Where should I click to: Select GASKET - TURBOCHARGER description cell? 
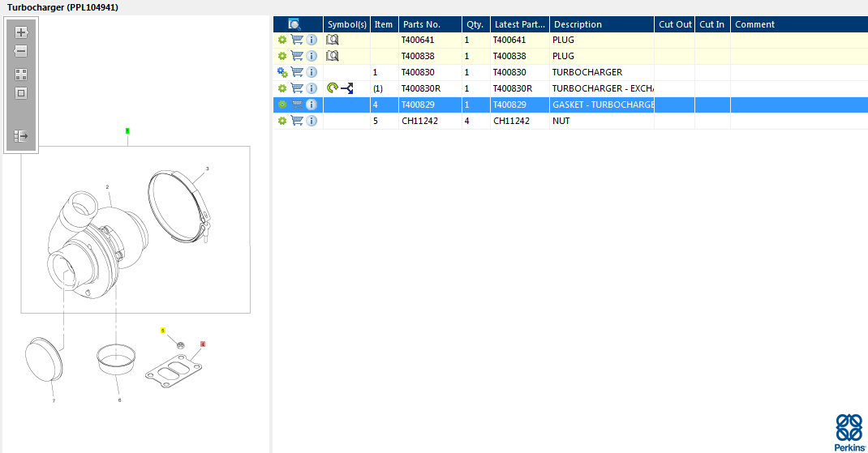pos(603,105)
